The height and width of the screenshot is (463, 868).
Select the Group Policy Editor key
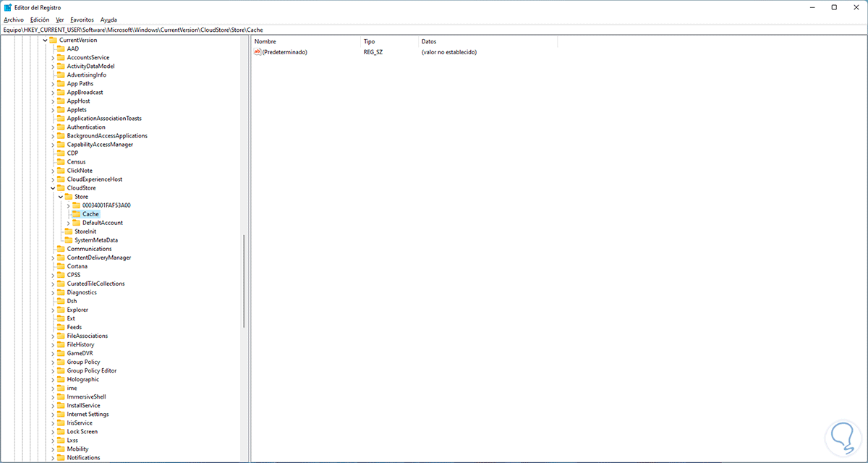click(x=92, y=370)
